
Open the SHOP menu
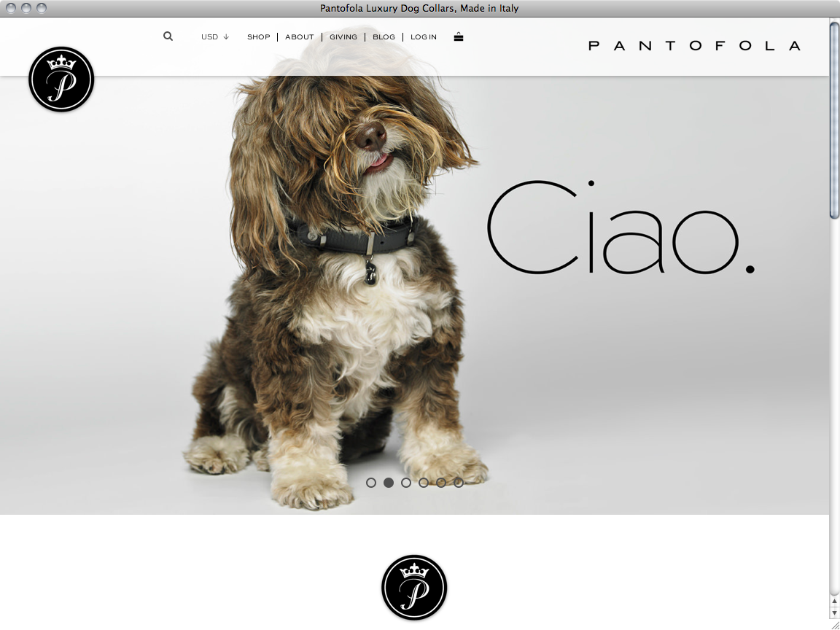[259, 37]
